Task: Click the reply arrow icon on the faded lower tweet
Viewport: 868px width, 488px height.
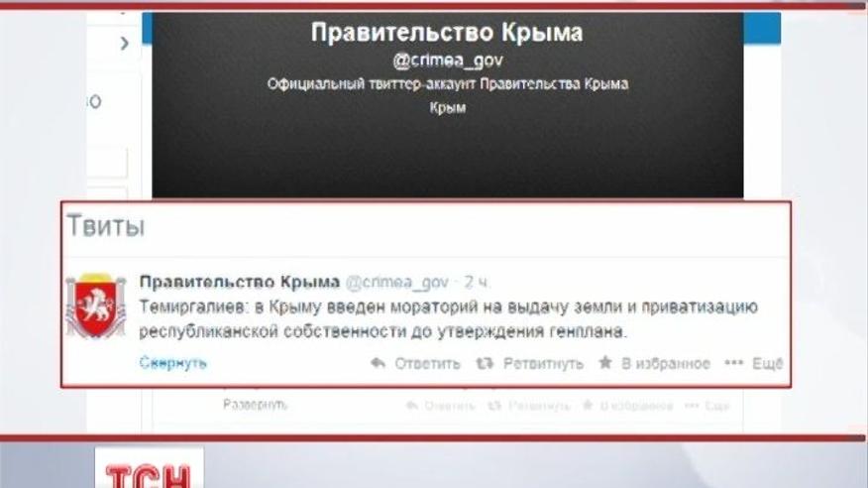Action: tap(412, 406)
